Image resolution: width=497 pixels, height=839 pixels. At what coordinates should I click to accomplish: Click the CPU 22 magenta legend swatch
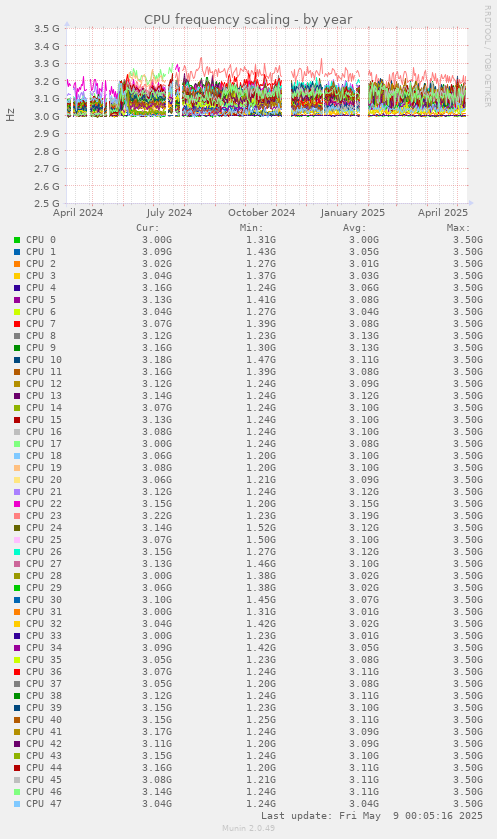point(17,504)
